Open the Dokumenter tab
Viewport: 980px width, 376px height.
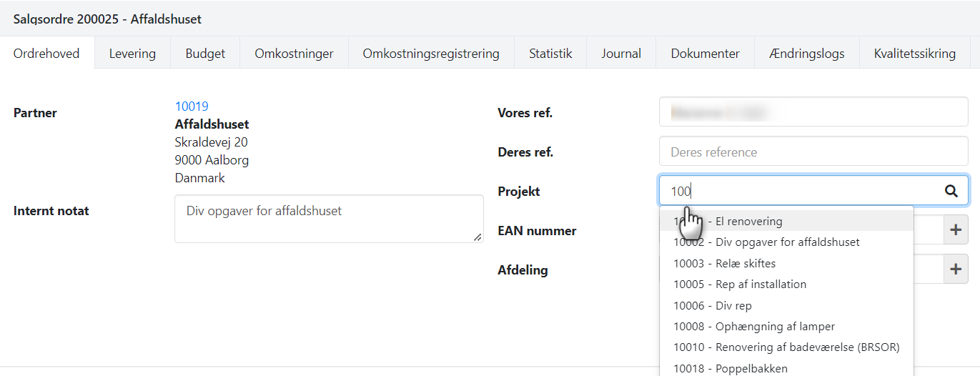pyautogui.click(x=705, y=54)
